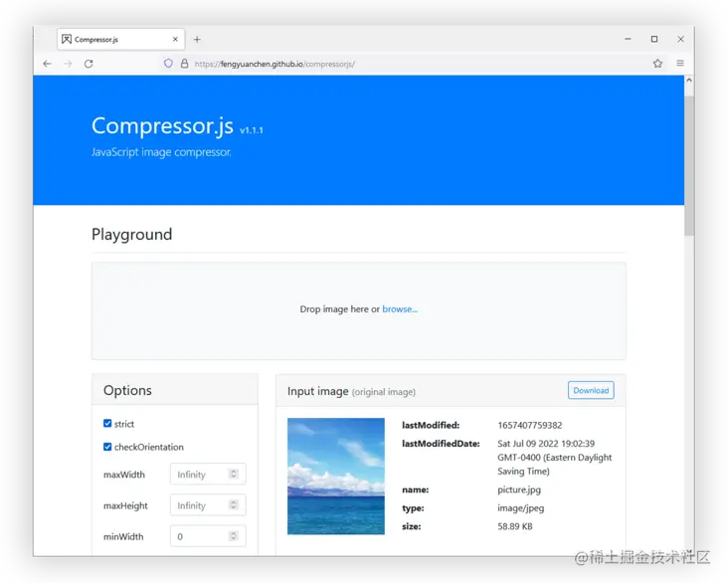Click the browse... link
The image size is (728, 583).
[x=400, y=309]
